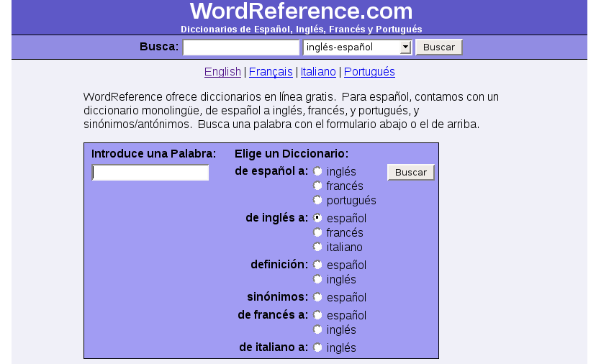The image size is (596, 364).
Task: Focus the 'Introduce una Palabra' text field
Action: coord(150,173)
